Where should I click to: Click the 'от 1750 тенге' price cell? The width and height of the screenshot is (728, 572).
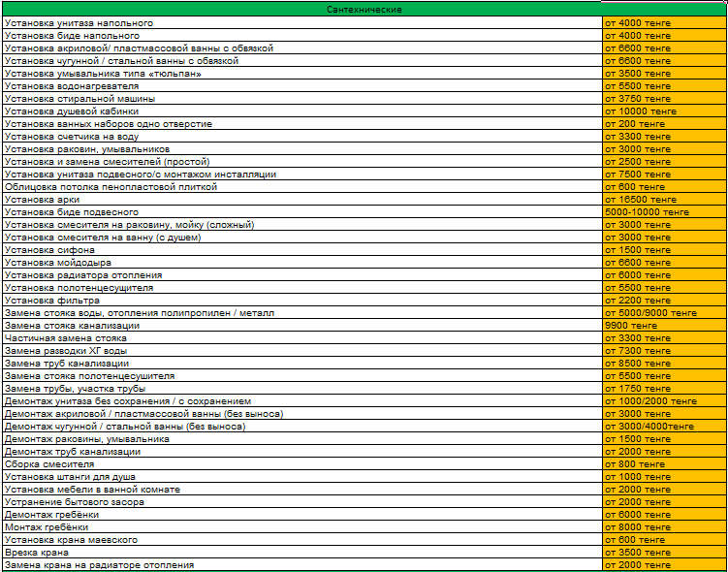(664, 389)
